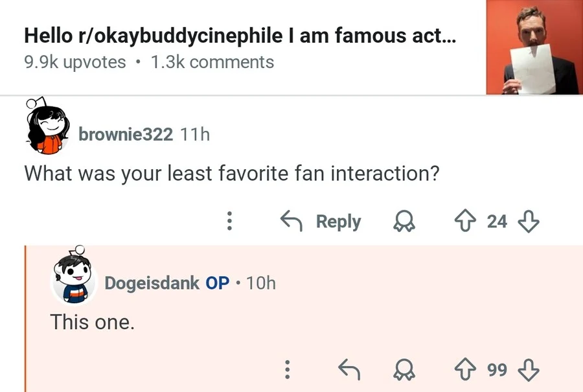
Task: Tap the "What was your least favorite" comment text
Action: point(227,174)
